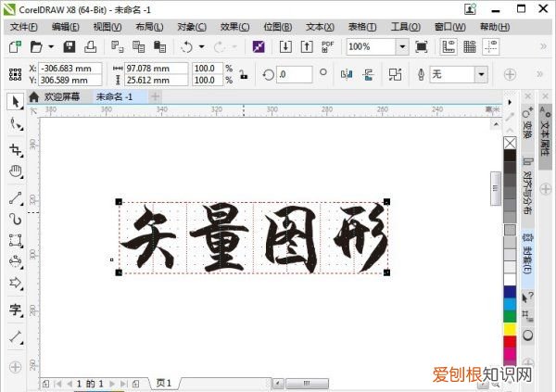556x392 pixels.
Task: Expand the Open dropdown arrow
Action: (x=51, y=47)
